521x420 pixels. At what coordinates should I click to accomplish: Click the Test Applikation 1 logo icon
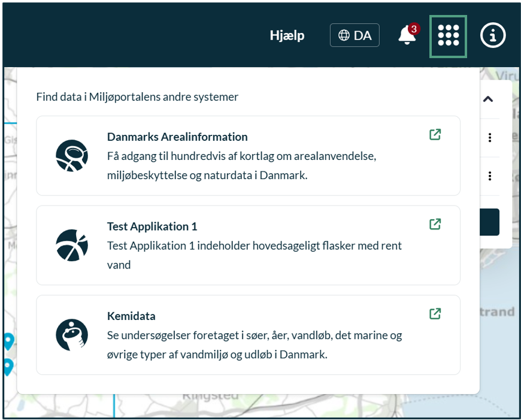pyautogui.click(x=72, y=245)
